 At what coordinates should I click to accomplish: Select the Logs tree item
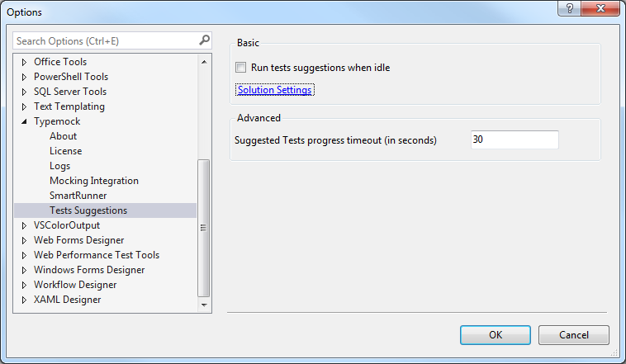pyautogui.click(x=59, y=166)
